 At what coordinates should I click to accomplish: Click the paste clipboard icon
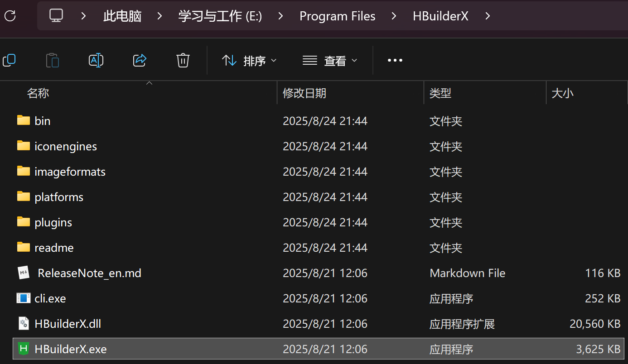[53, 60]
